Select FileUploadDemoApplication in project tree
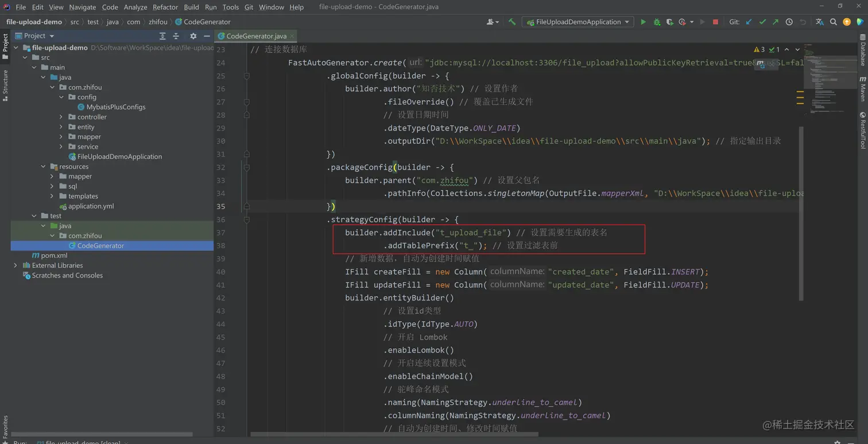The height and width of the screenshot is (444, 868). pyautogui.click(x=119, y=156)
